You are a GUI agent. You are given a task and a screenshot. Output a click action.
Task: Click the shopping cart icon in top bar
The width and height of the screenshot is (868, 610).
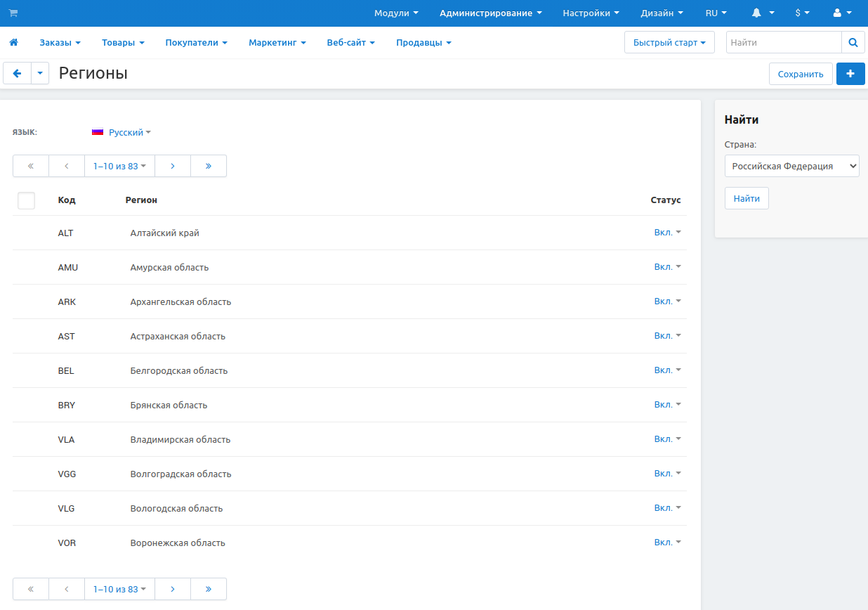click(13, 13)
